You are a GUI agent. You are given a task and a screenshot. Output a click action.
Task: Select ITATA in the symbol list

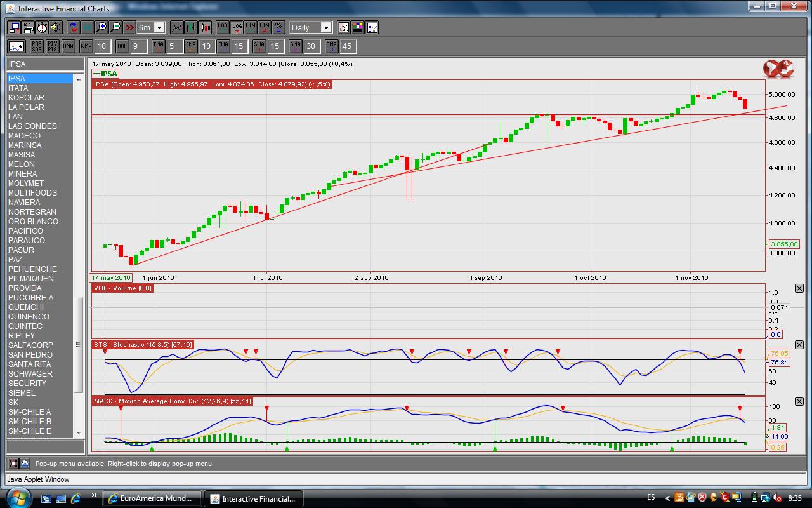click(x=41, y=88)
